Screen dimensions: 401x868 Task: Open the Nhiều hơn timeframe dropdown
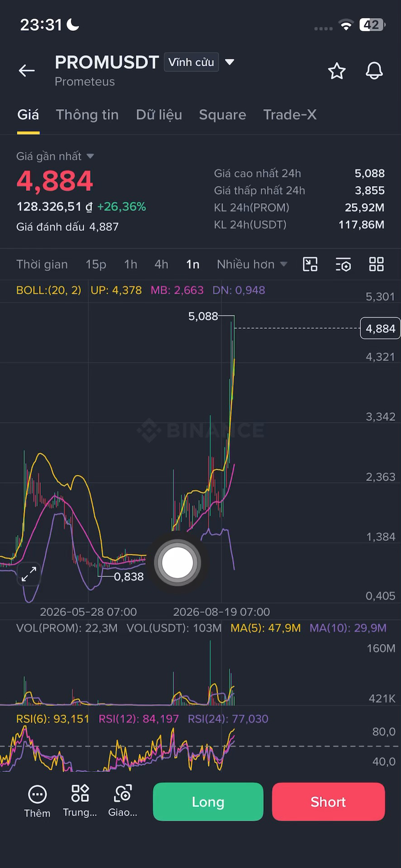pyautogui.click(x=252, y=264)
